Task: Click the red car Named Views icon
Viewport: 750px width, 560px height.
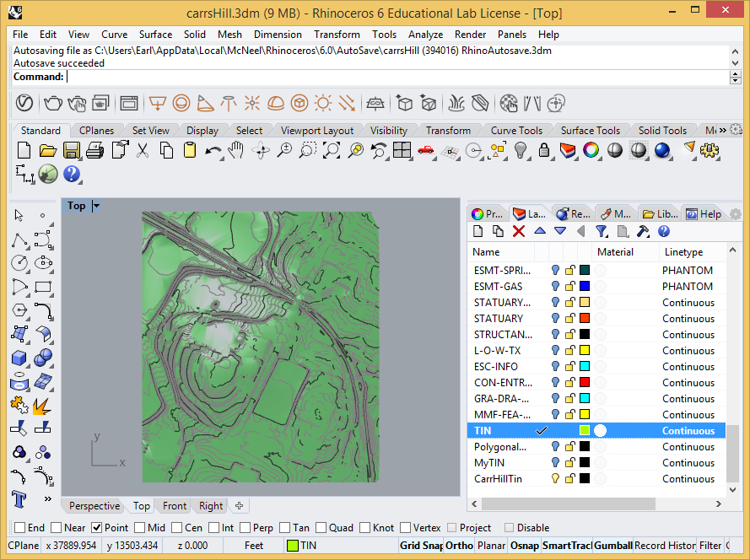Action: click(x=425, y=151)
